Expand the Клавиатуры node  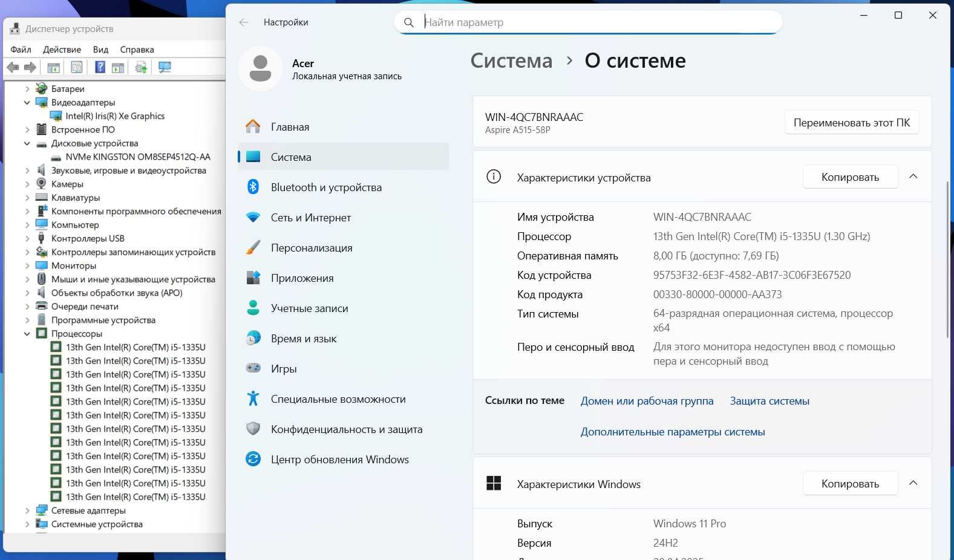27,198
